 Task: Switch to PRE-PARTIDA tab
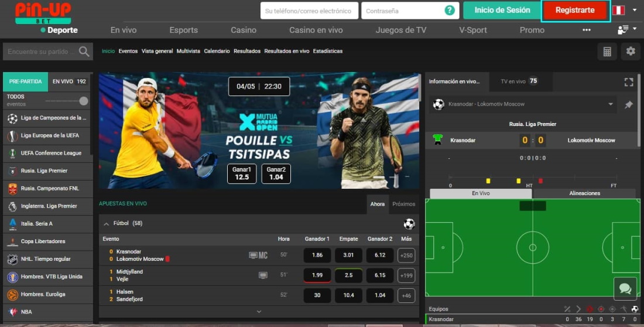25,81
